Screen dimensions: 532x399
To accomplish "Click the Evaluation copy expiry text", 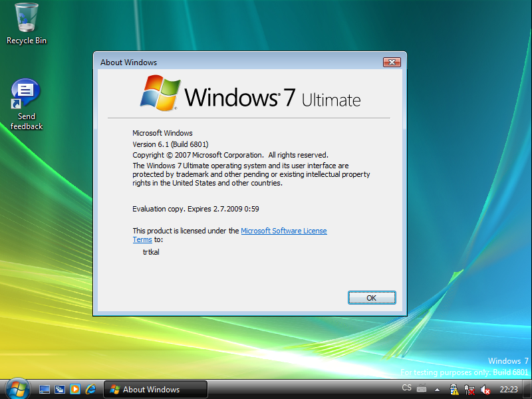I will click(x=196, y=209).
